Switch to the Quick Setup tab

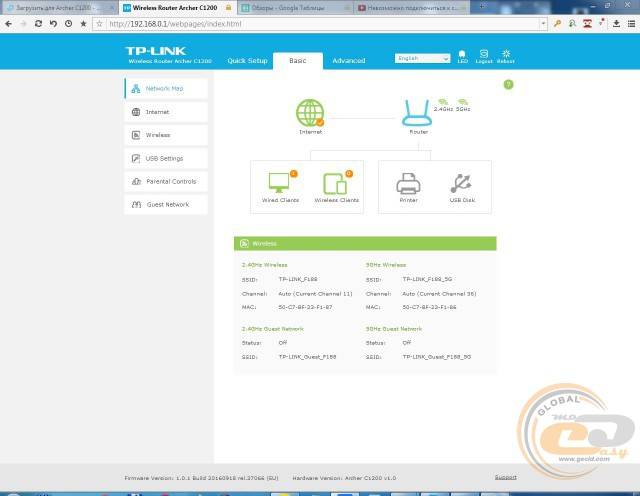tap(247, 60)
